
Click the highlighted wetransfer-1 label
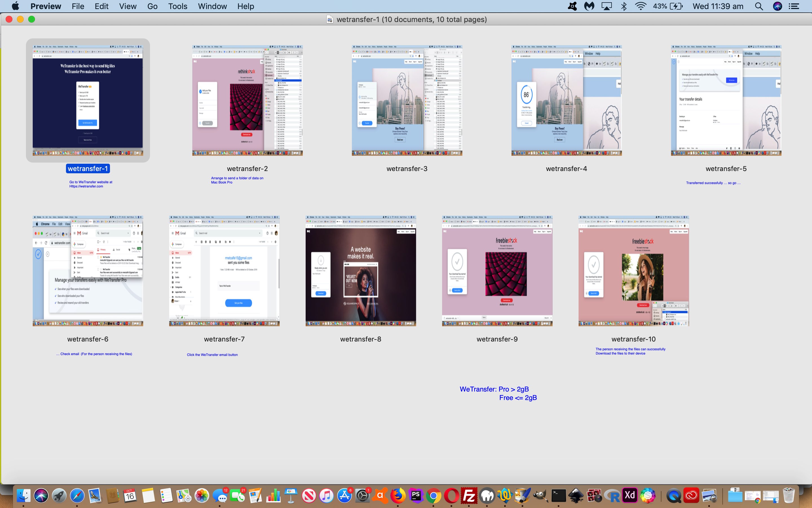point(88,169)
